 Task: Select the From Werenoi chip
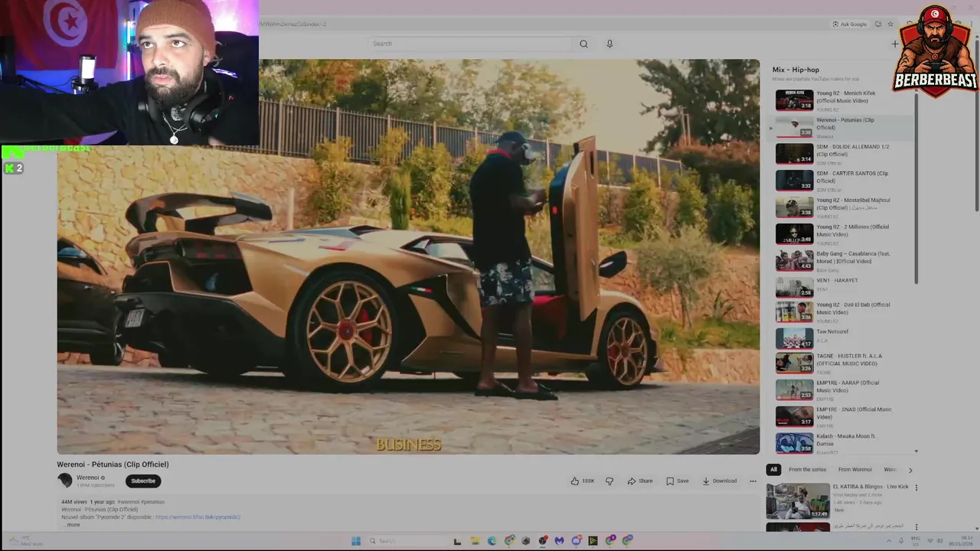pyautogui.click(x=854, y=469)
